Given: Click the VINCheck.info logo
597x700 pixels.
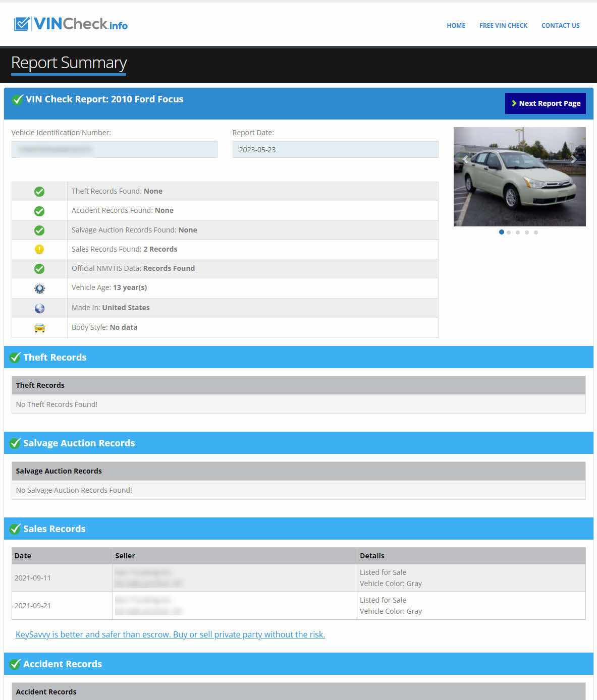Looking at the screenshot, I should pos(71,24).
